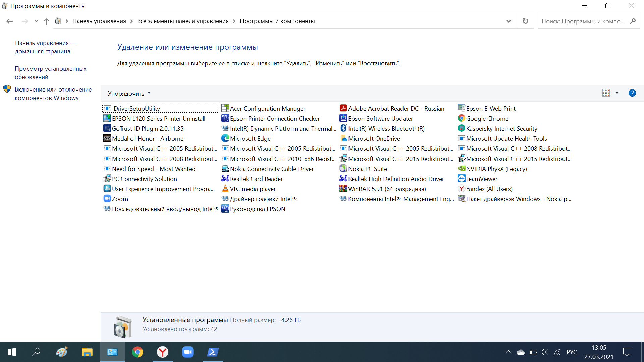Select the Kaspersky Internet Security icon
This screenshot has width=644, height=362.
coord(461,128)
